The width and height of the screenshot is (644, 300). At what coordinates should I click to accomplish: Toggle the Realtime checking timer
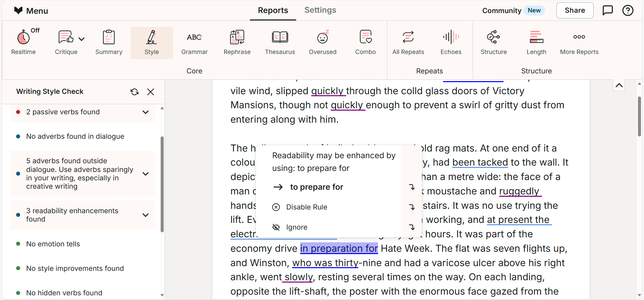23,43
